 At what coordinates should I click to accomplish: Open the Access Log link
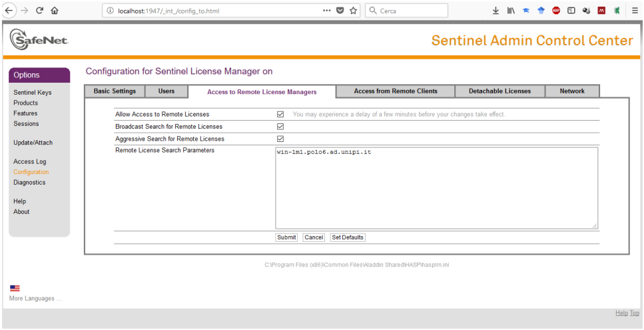29,161
